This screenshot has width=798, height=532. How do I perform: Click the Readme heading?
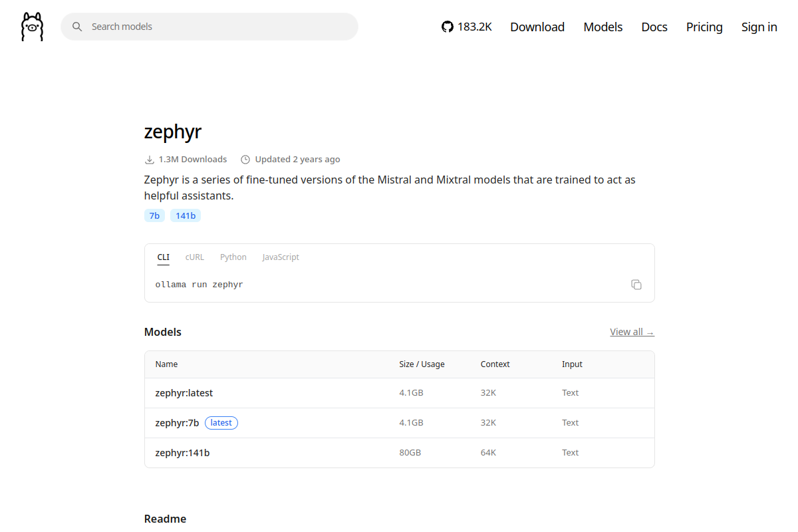(165, 519)
